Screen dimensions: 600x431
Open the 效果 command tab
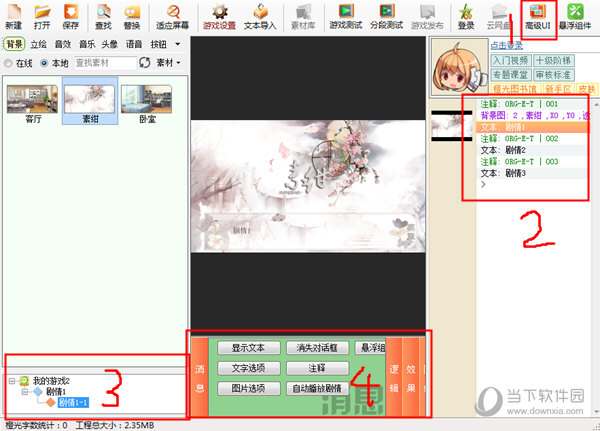coord(411,377)
